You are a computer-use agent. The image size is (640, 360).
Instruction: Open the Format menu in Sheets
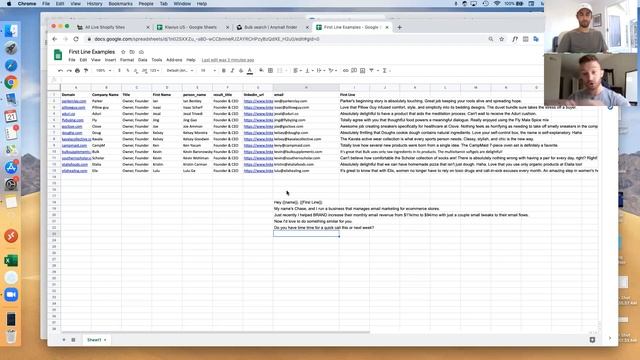click(127, 60)
